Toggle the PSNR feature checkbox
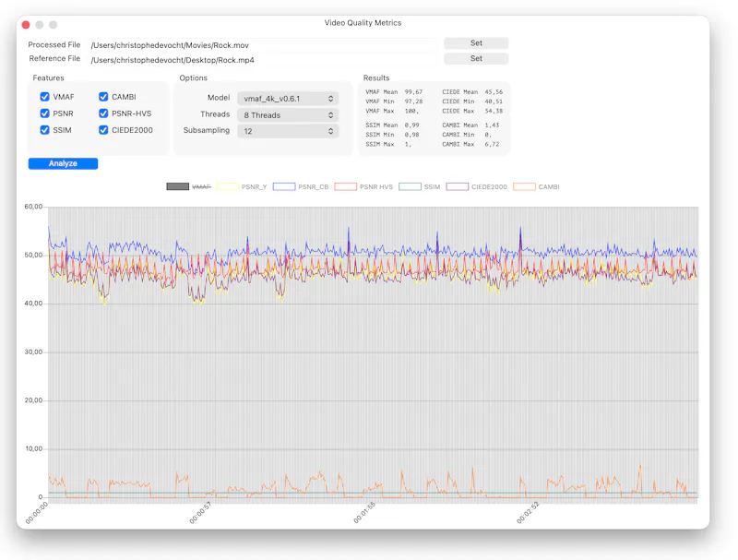Image resolution: width=738 pixels, height=560 pixels. click(x=44, y=113)
